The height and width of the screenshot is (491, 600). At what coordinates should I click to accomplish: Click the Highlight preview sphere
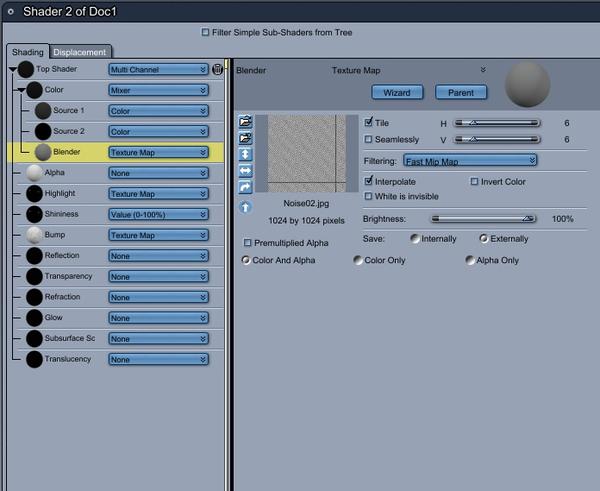tap(34, 193)
